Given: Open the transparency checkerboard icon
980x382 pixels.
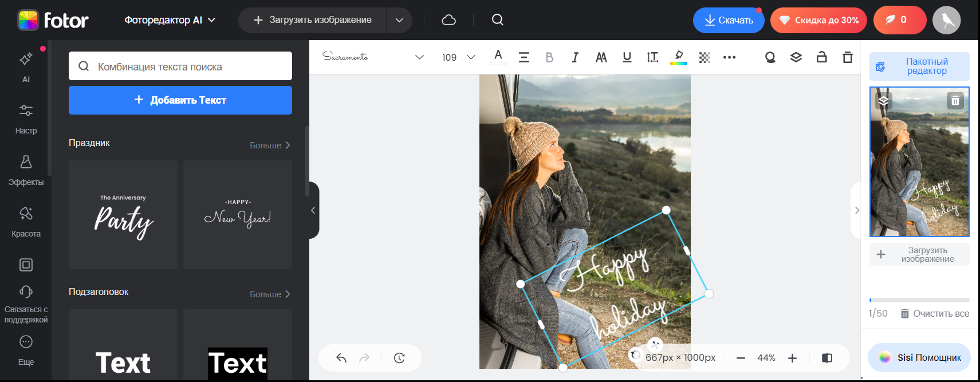Looking at the screenshot, I should 705,57.
